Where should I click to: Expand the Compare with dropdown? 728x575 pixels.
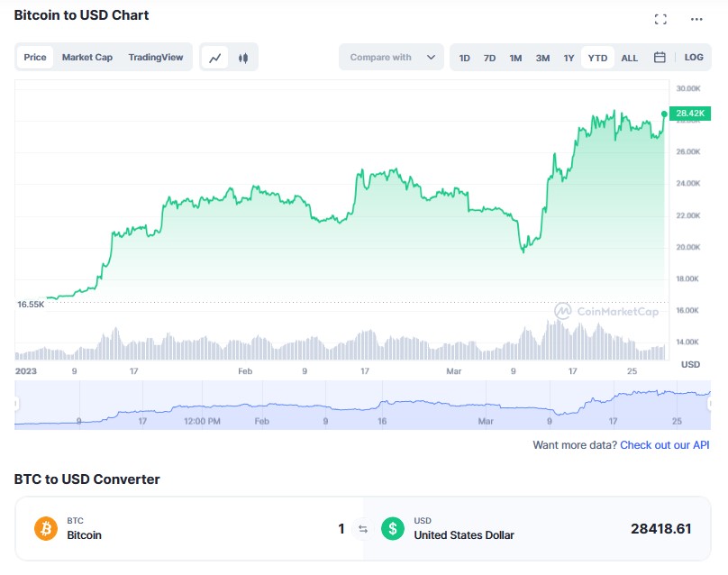click(x=392, y=58)
